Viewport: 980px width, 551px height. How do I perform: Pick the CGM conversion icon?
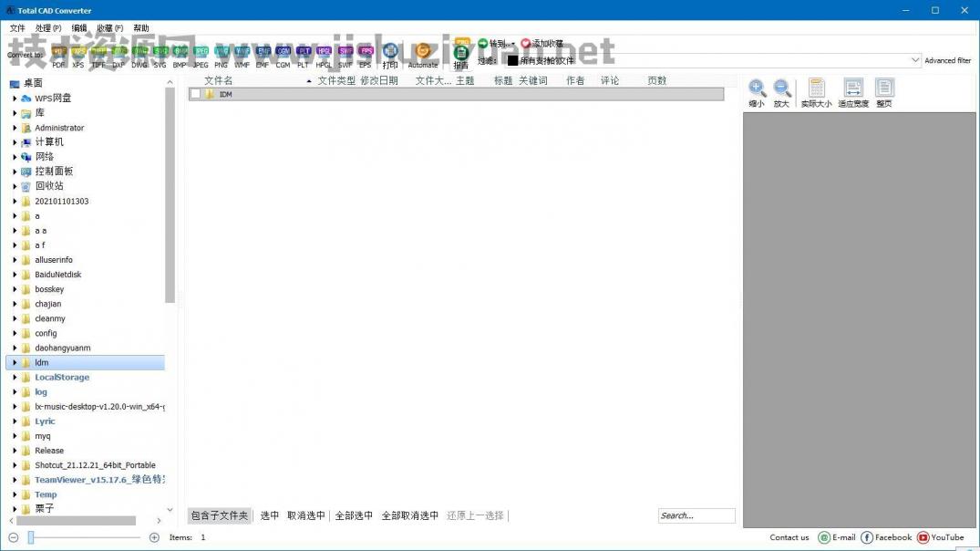click(x=284, y=56)
